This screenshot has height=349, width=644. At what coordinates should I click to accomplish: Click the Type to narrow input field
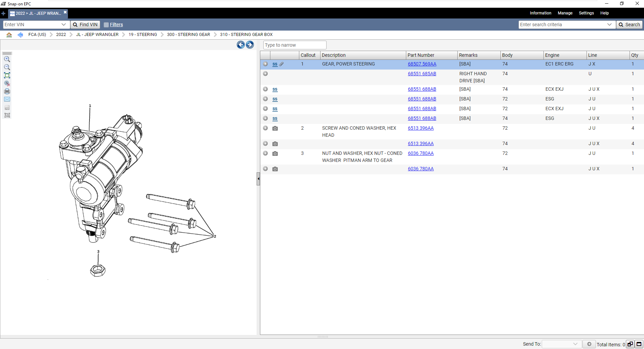point(295,45)
